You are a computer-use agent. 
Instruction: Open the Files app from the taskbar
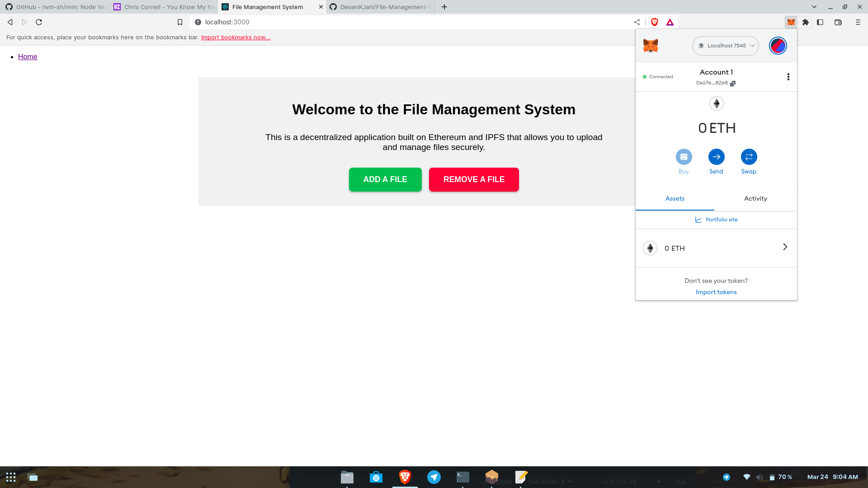tap(347, 477)
